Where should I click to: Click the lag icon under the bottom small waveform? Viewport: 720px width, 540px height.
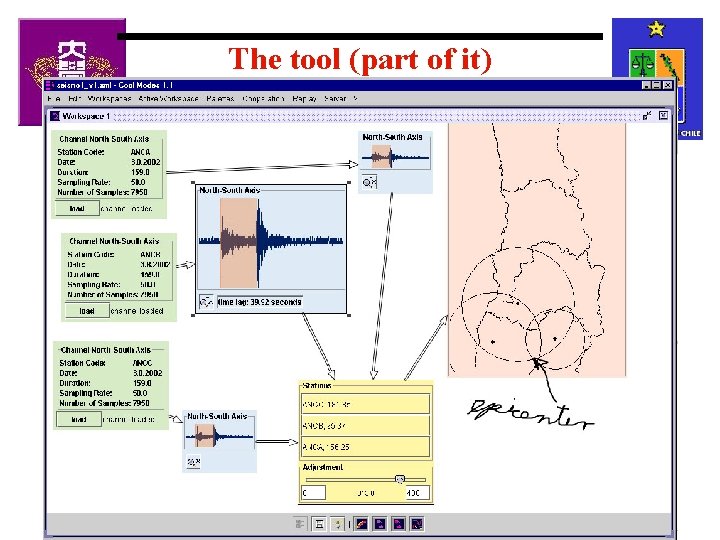point(194,461)
